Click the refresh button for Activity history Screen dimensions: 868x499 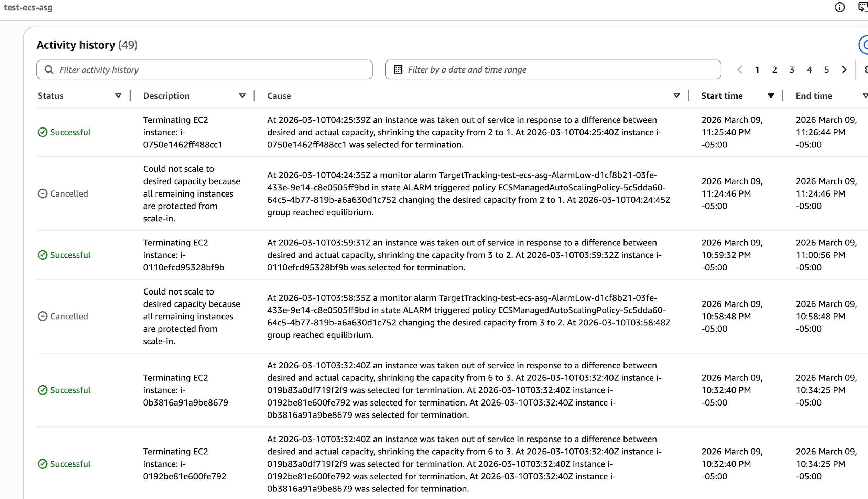[x=864, y=45]
